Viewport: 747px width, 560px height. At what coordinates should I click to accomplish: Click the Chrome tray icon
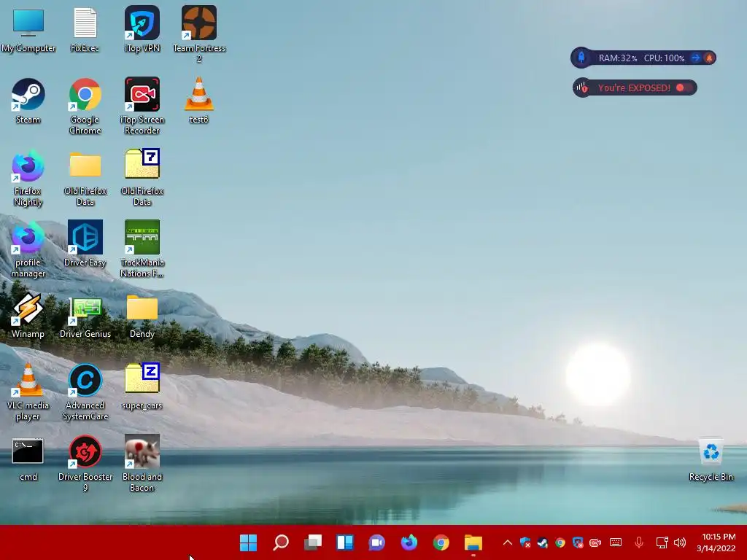[560, 542]
